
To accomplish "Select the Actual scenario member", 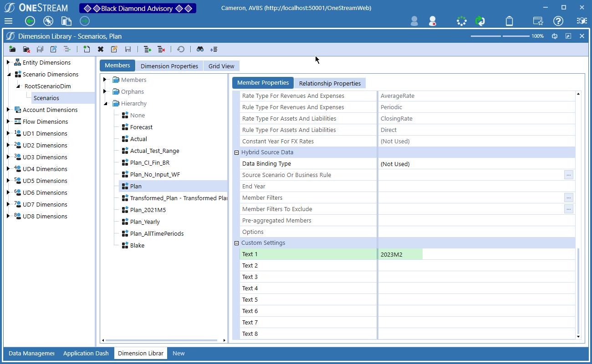I will click(x=138, y=139).
